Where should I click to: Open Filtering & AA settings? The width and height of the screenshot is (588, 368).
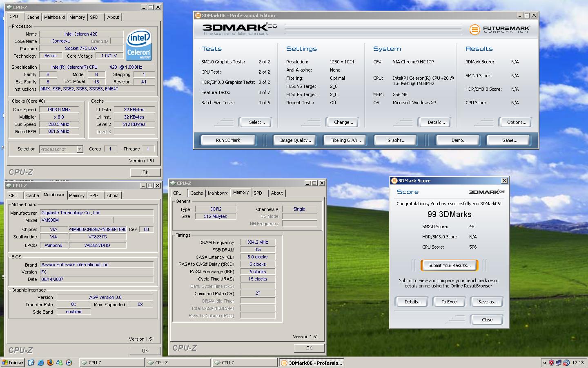[x=345, y=140]
